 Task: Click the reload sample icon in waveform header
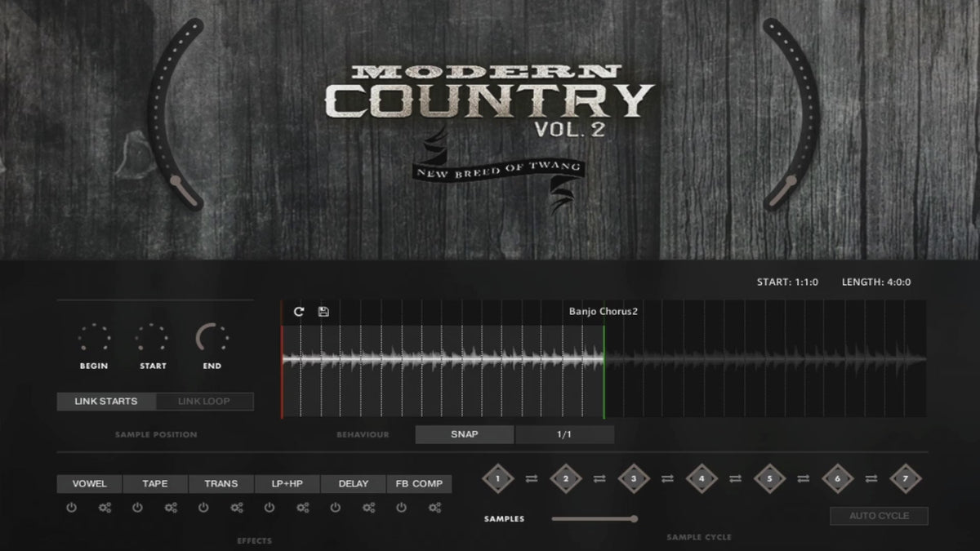299,312
